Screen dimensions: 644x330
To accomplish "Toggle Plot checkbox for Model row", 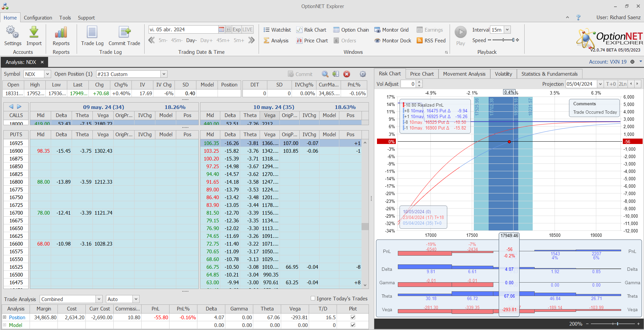I will pos(353,325).
